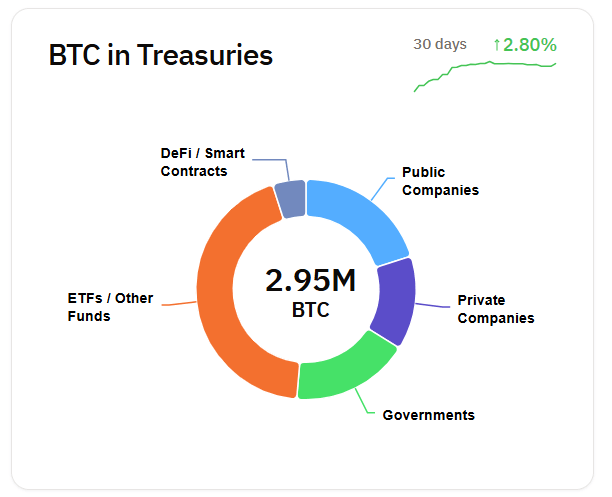This screenshot has width=612, height=497.
Task: Click the orange leader line for ETFs
Action: (x=178, y=302)
